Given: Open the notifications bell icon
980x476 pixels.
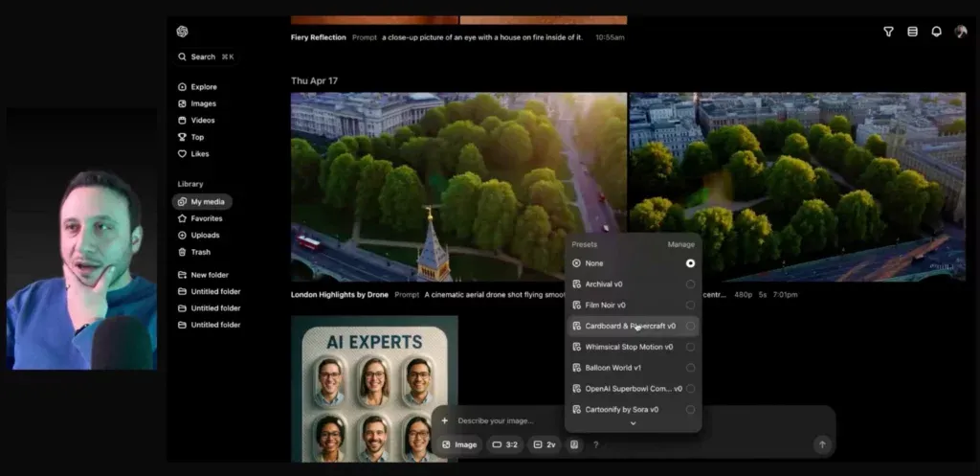Looking at the screenshot, I should point(936,32).
